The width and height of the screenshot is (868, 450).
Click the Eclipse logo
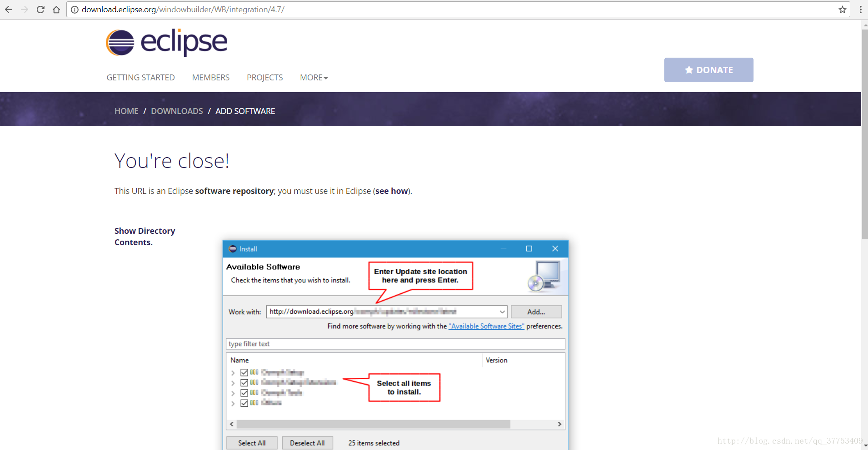click(x=166, y=43)
